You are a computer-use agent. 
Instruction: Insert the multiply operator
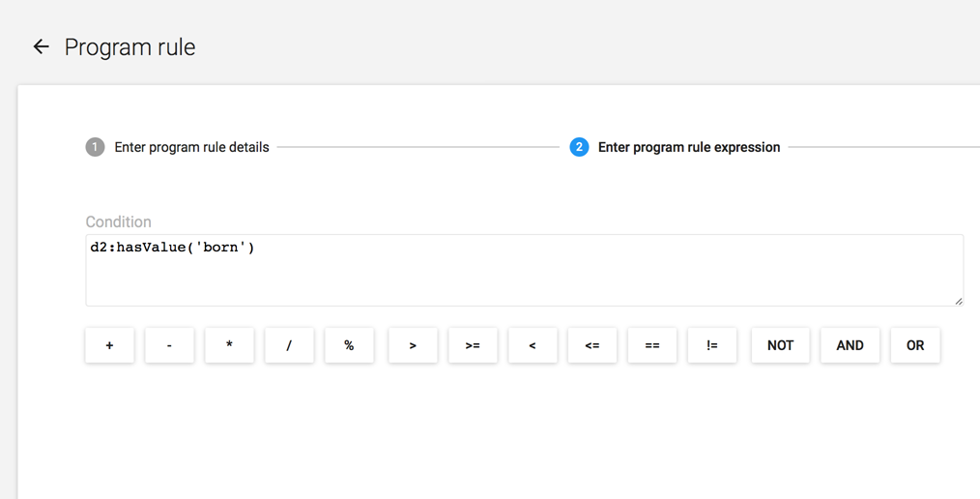tap(229, 345)
